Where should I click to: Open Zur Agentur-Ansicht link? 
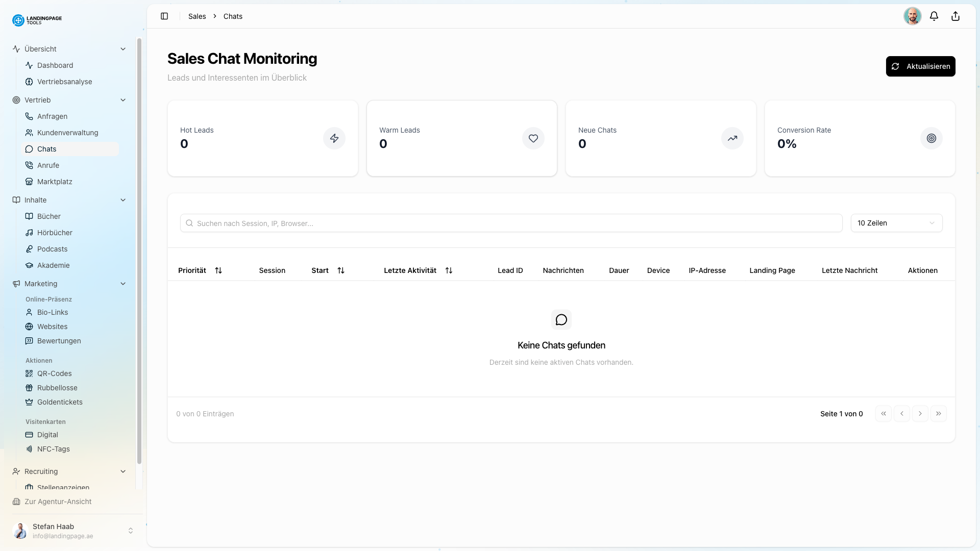58,502
